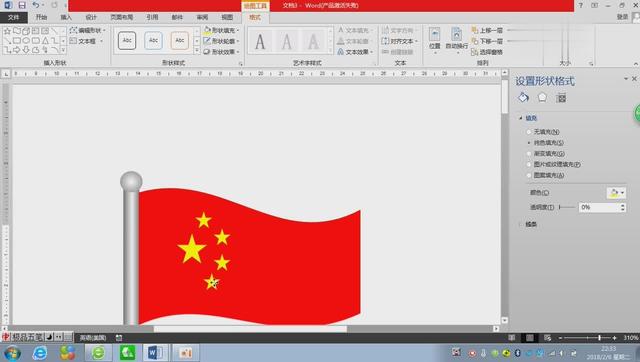Select the Pattern fill (图案填充) option
The image size is (640, 362).
click(x=545, y=175)
